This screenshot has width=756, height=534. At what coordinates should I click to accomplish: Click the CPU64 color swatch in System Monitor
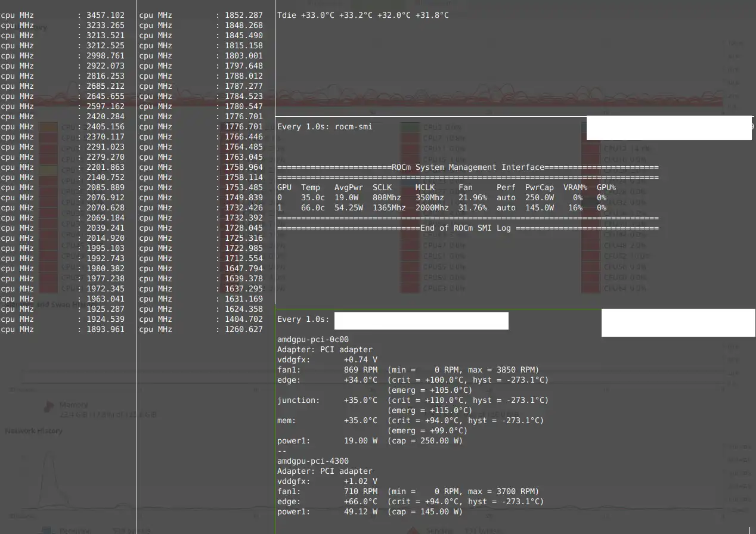[590, 288]
